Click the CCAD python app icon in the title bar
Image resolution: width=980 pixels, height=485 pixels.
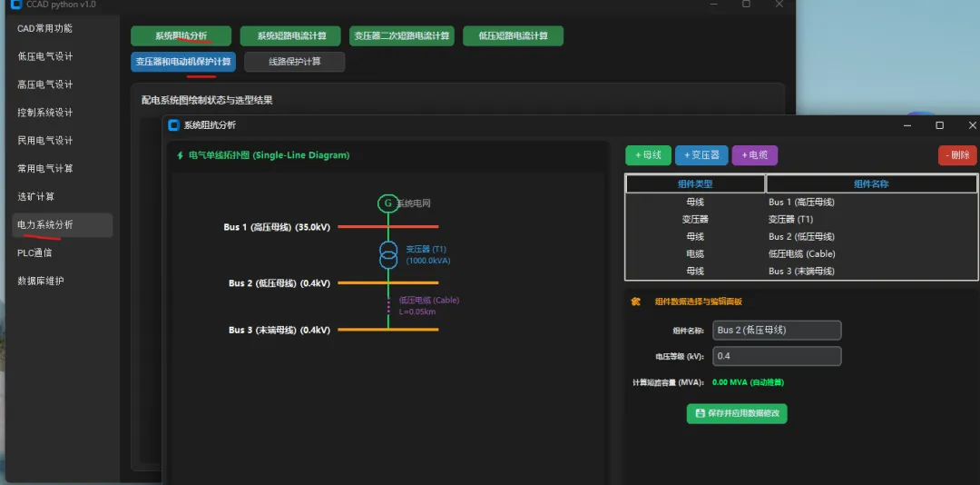pos(15,5)
